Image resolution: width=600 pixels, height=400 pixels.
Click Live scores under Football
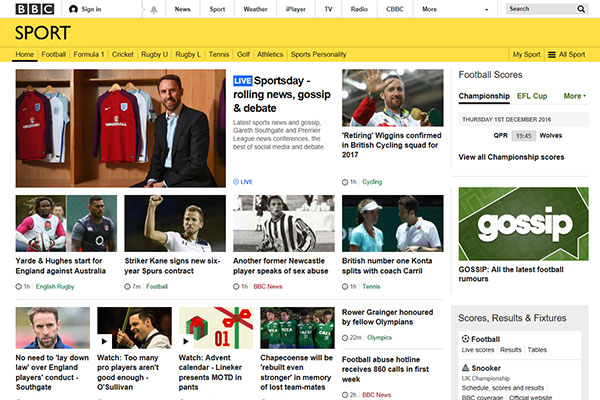pos(478,350)
